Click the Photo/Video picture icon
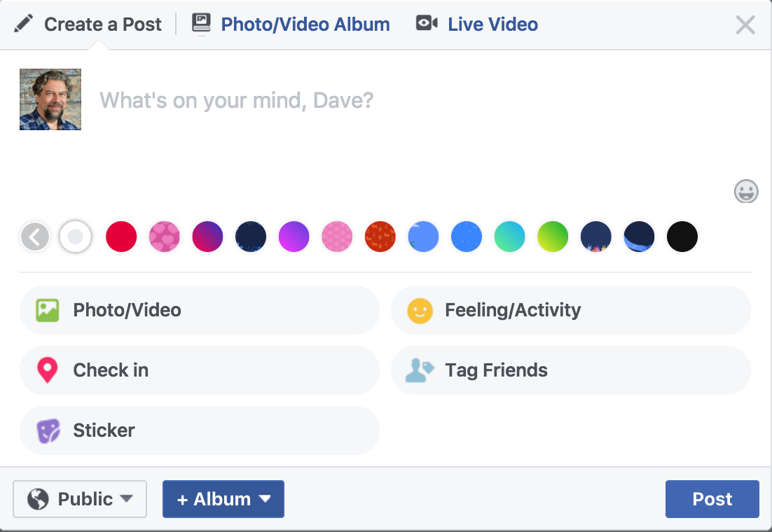 tap(48, 310)
